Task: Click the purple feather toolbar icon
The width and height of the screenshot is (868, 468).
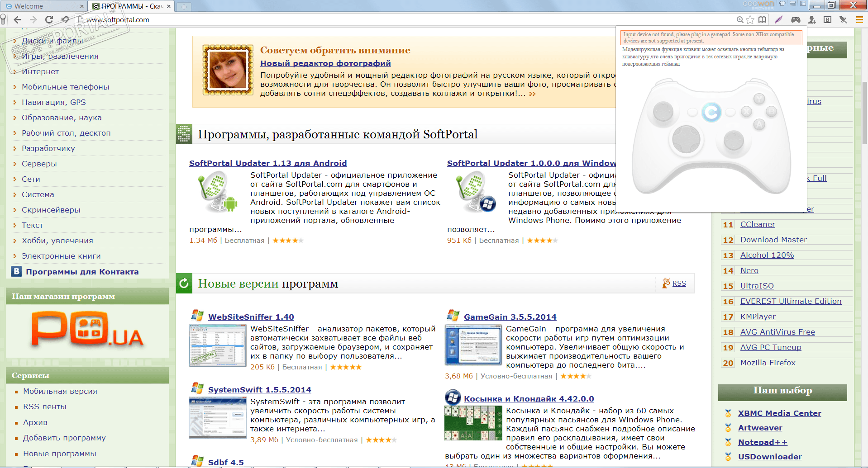Action: [779, 19]
